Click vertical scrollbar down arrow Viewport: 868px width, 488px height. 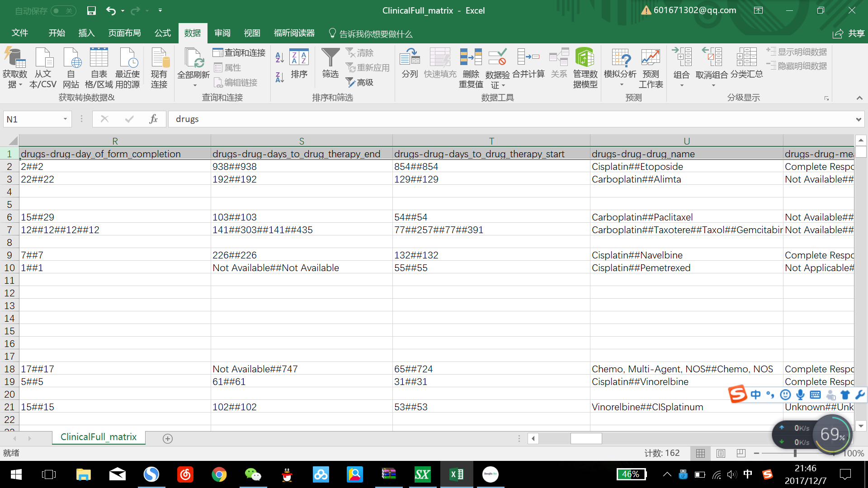(861, 426)
